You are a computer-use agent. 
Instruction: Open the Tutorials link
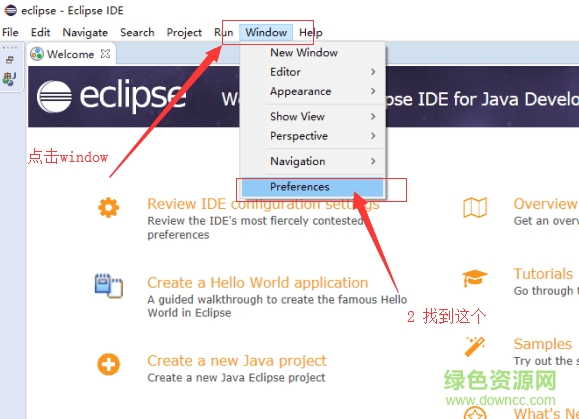click(x=543, y=274)
